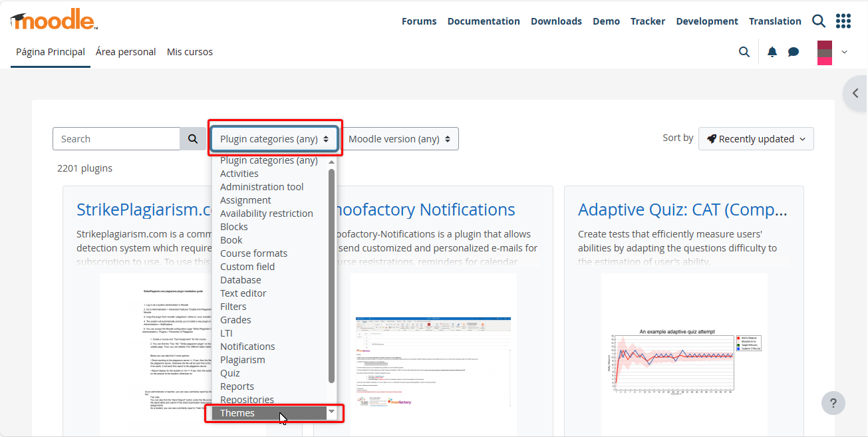Open the Documentation link

[x=484, y=21]
